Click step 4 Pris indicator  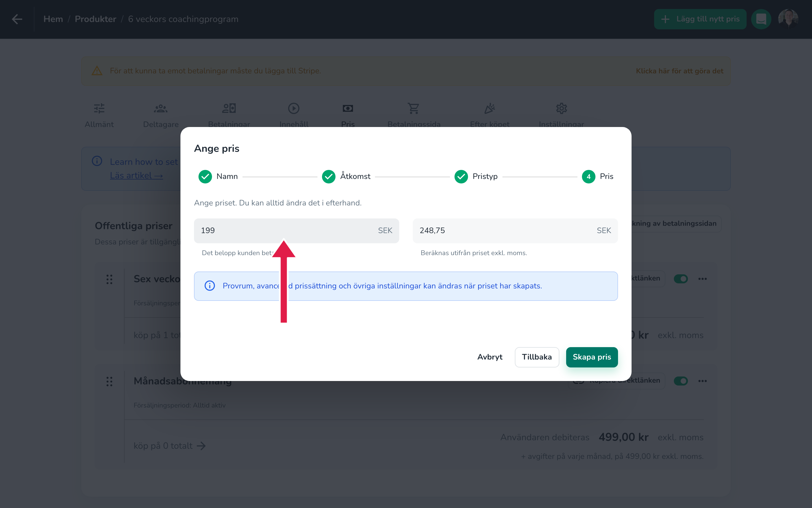tap(588, 177)
